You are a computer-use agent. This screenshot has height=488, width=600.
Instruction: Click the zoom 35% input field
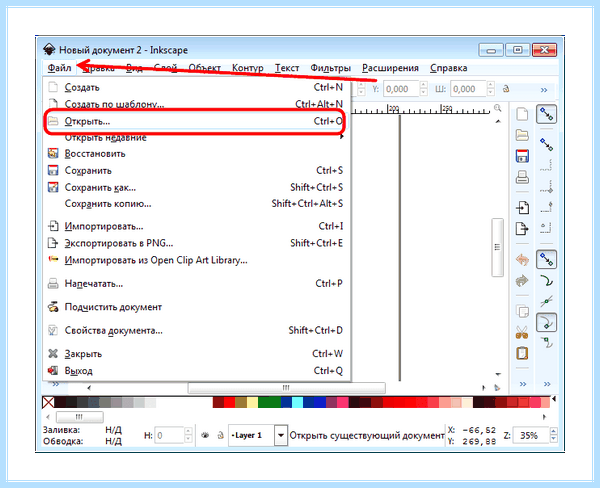click(531, 435)
